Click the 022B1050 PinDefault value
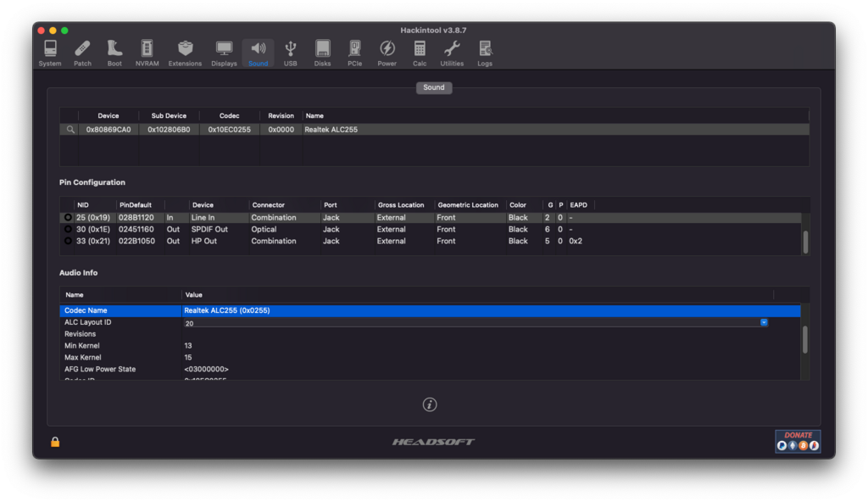This screenshot has width=868, height=502. (136, 241)
